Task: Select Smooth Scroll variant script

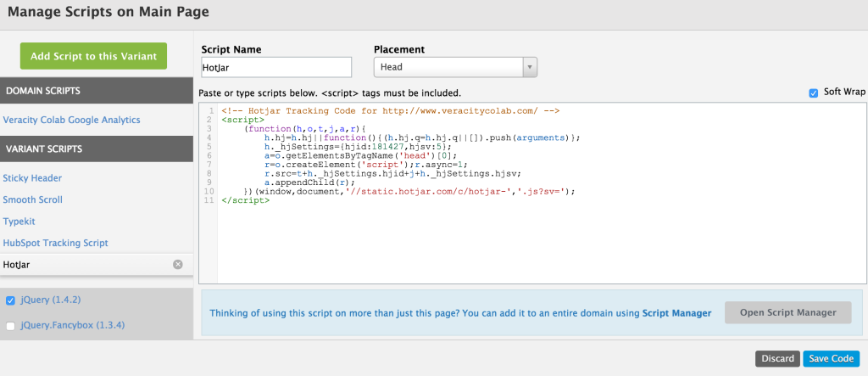Action: [32, 199]
